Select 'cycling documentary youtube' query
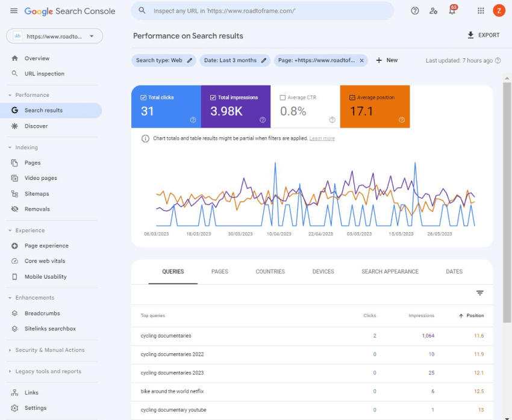 (312, 410)
